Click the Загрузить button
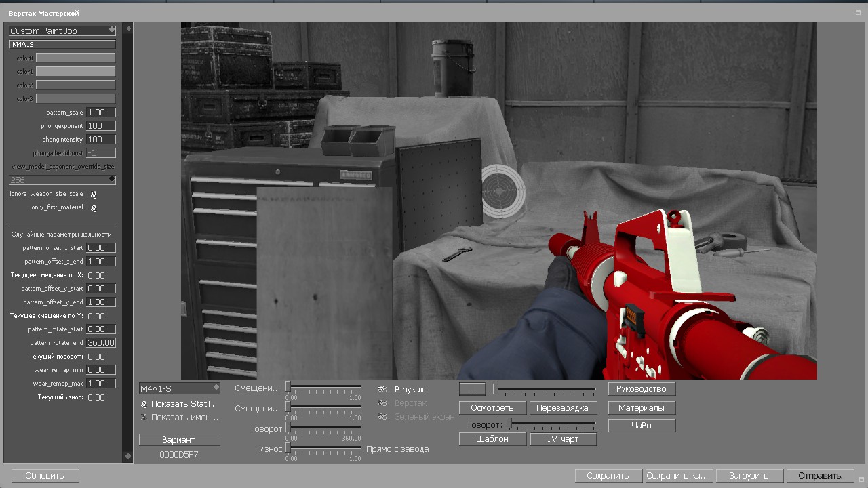 [x=749, y=476]
